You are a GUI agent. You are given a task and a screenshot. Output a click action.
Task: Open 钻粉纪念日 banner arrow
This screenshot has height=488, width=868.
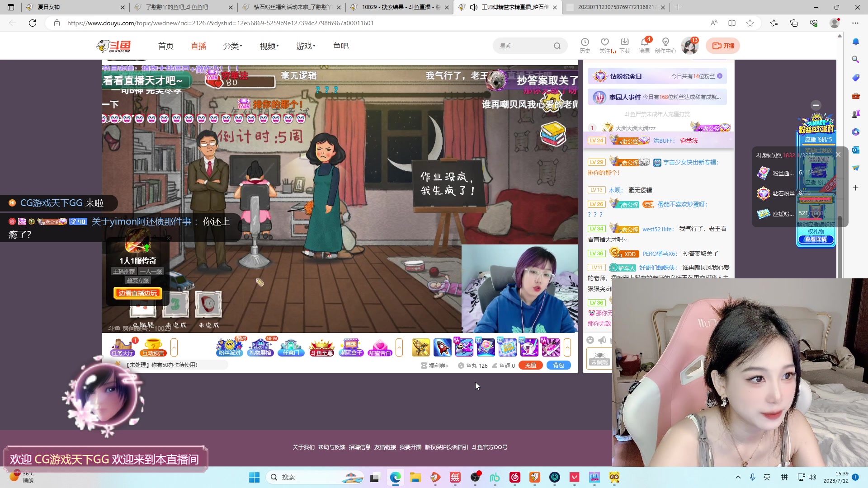[x=720, y=76]
